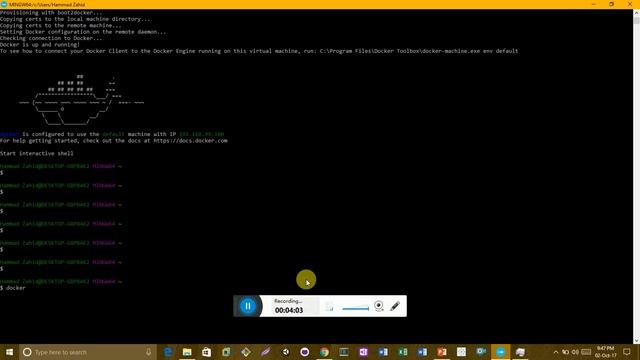
Task: Open volume control in system tray
Action: coord(575,352)
